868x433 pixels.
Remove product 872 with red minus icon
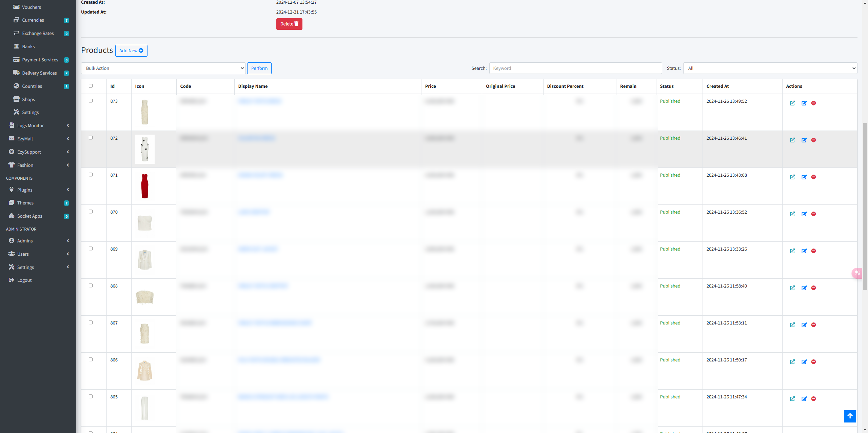813,140
